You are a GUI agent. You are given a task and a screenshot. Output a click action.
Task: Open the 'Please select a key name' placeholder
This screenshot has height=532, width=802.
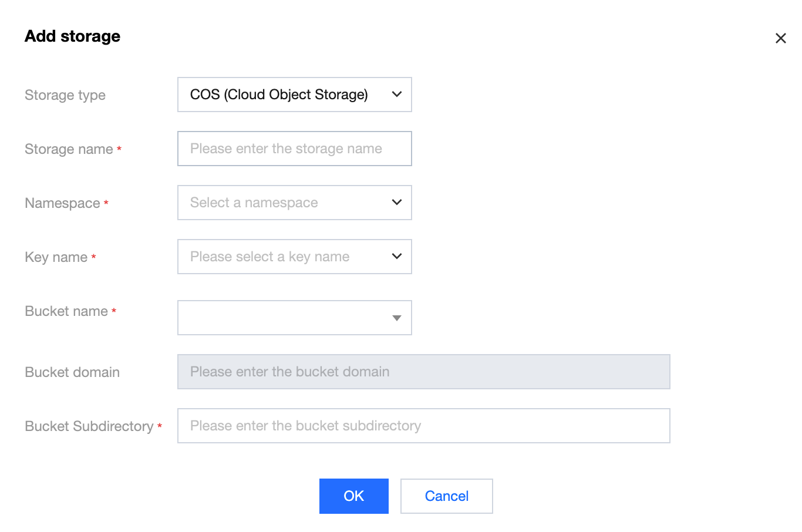(269, 257)
